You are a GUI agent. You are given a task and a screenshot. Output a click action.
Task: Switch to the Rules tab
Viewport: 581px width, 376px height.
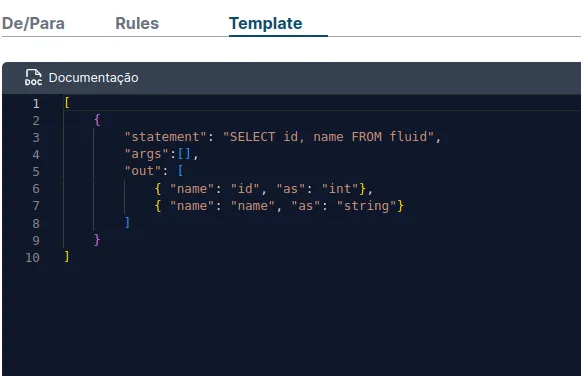coord(137,24)
